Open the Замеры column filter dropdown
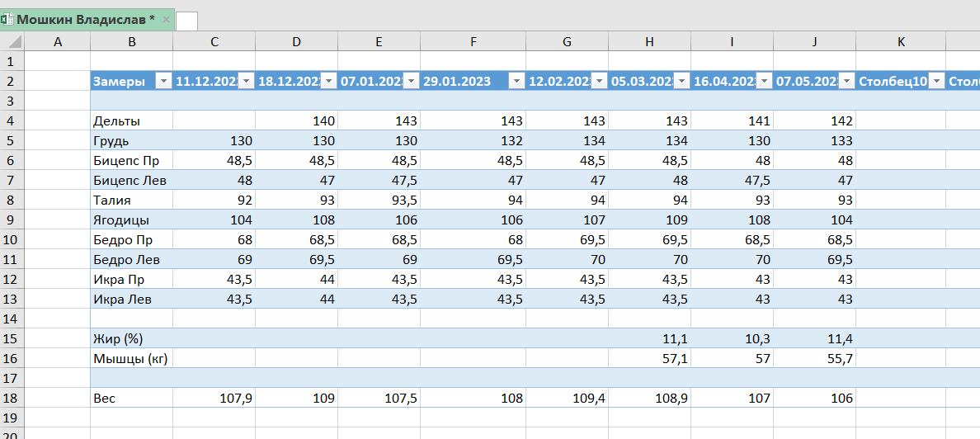980x439 pixels. 163,81
